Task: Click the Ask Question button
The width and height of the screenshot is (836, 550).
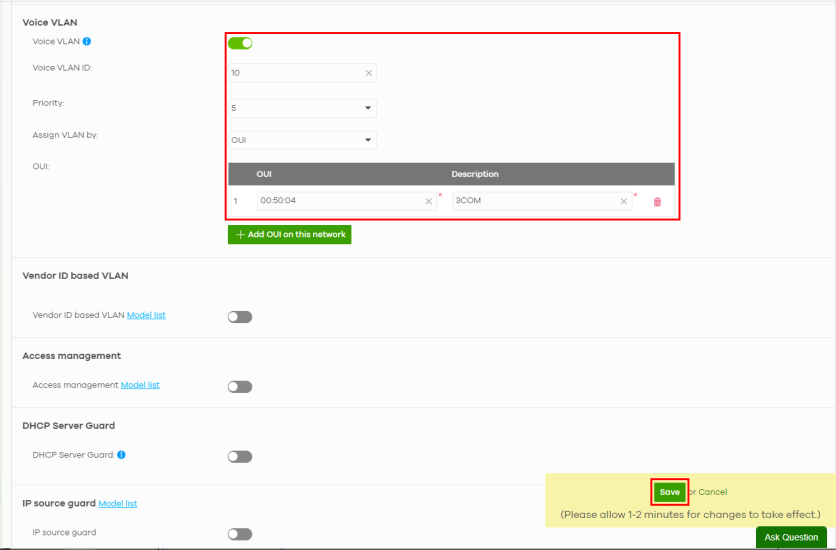Action: click(791, 537)
